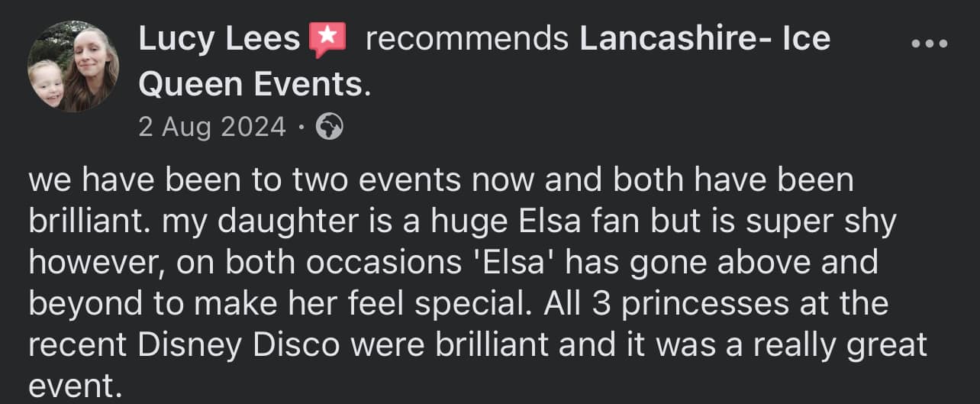Click the word "recommends" in the header
This screenshot has height=404, width=980.
(467, 39)
